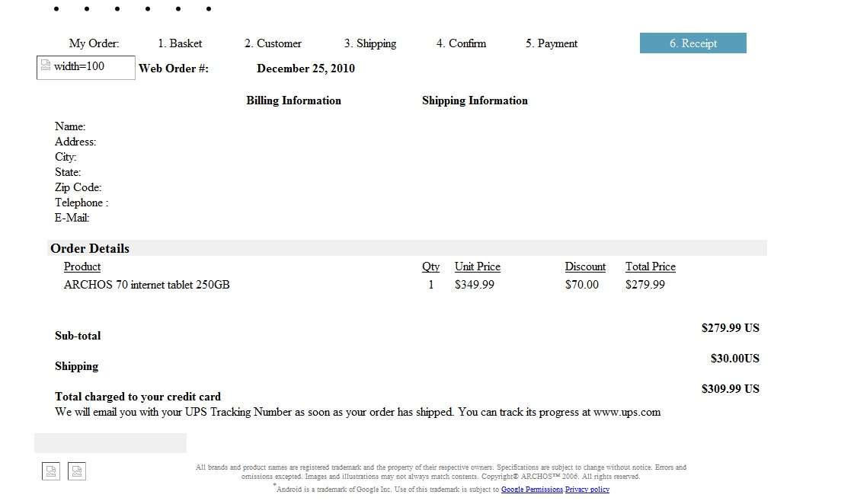Click the second broken image icon in footer
The image size is (854, 504).
[x=77, y=471]
